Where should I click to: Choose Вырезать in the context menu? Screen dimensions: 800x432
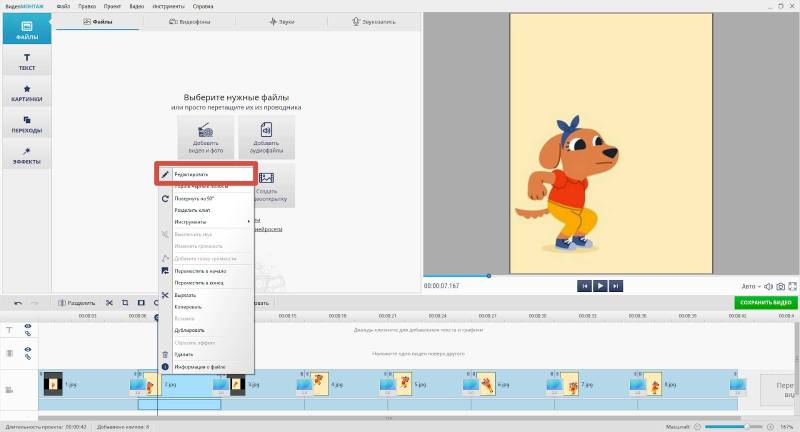click(x=206, y=295)
